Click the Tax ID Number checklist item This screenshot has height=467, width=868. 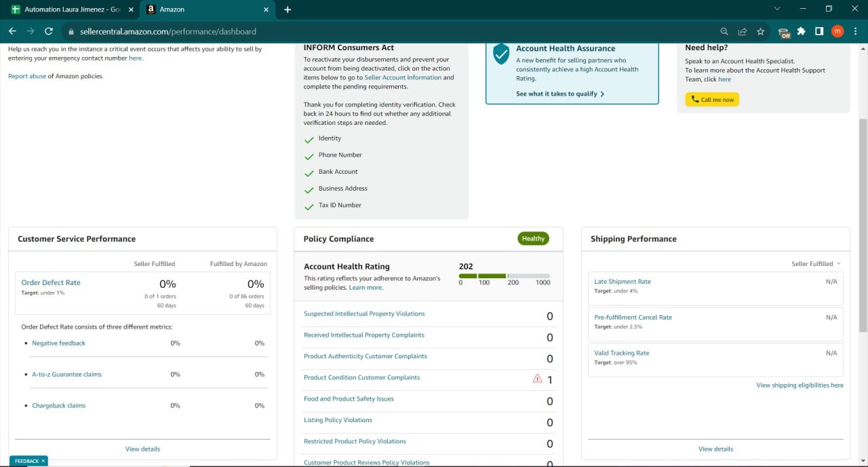tap(340, 205)
